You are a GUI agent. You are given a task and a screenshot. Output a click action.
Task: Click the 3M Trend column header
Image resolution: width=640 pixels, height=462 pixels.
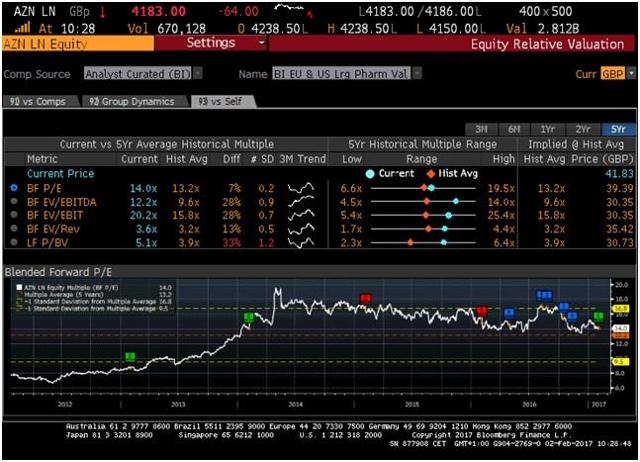[x=302, y=159]
